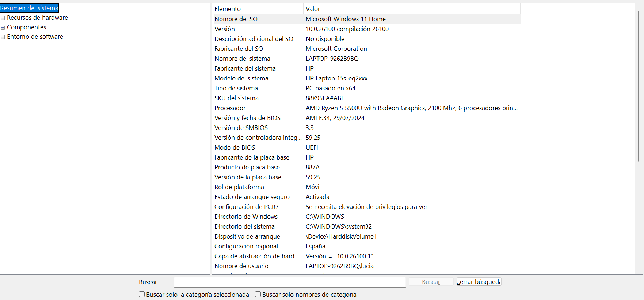Tick Buscar solo nombres de categoría
Viewport: 644px width, 300px height.
pos(258,294)
